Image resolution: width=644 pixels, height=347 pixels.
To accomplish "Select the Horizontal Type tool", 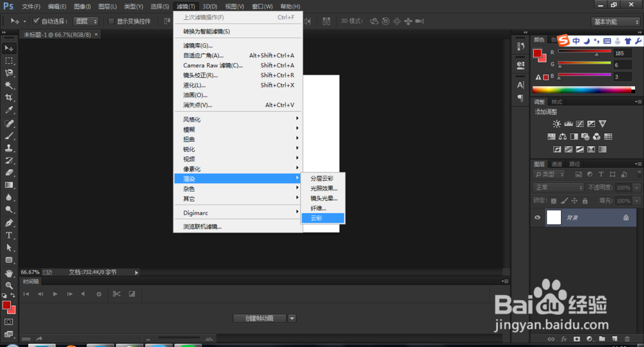I will point(8,235).
